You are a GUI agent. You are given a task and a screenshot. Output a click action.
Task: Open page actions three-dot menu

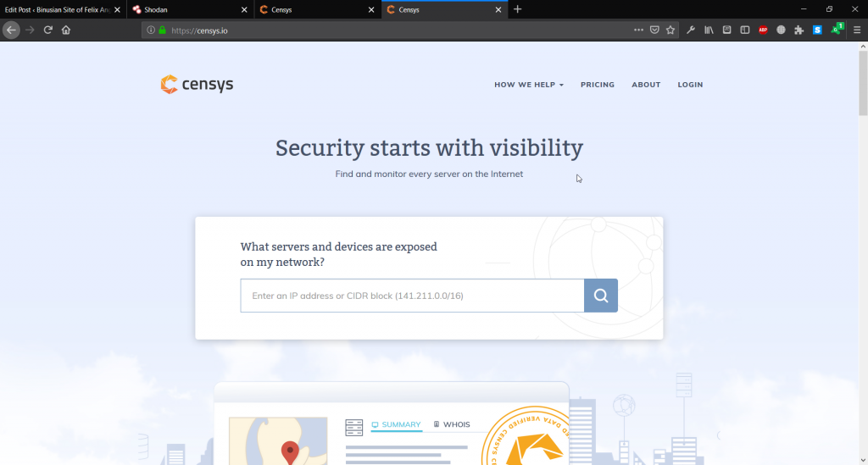[x=638, y=30]
